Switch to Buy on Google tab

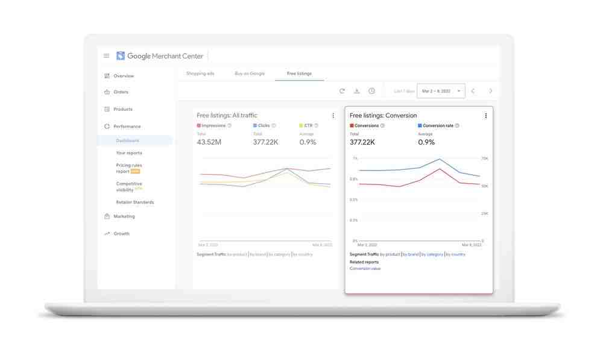(x=250, y=74)
